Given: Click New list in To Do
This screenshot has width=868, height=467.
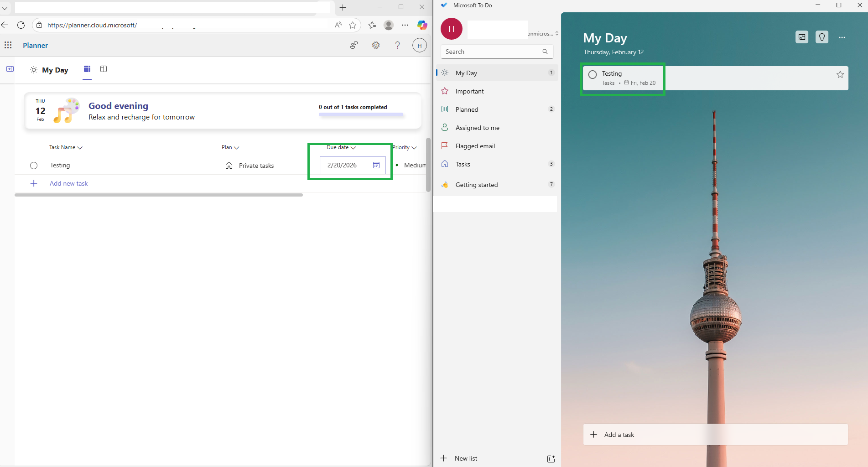Looking at the screenshot, I should point(466,458).
